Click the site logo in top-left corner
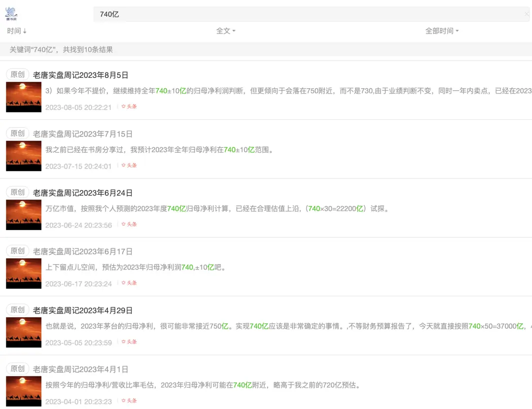532x409 pixels. [11, 14]
